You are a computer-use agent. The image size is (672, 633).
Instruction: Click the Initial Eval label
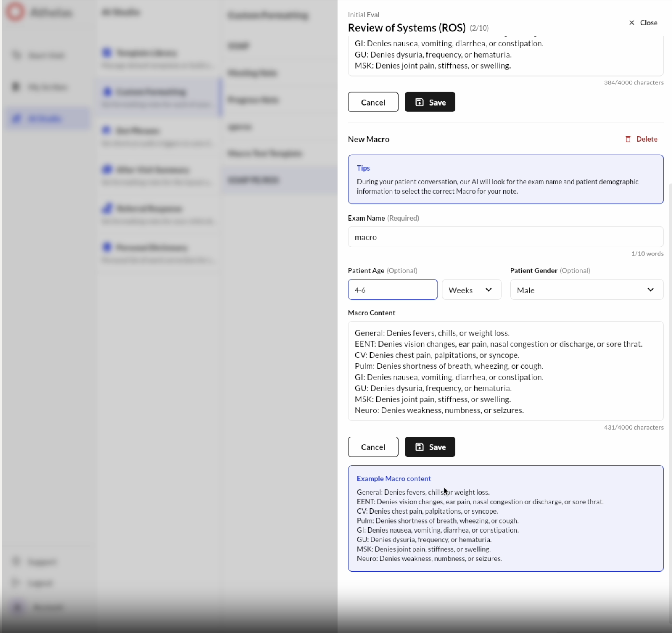pyautogui.click(x=363, y=15)
